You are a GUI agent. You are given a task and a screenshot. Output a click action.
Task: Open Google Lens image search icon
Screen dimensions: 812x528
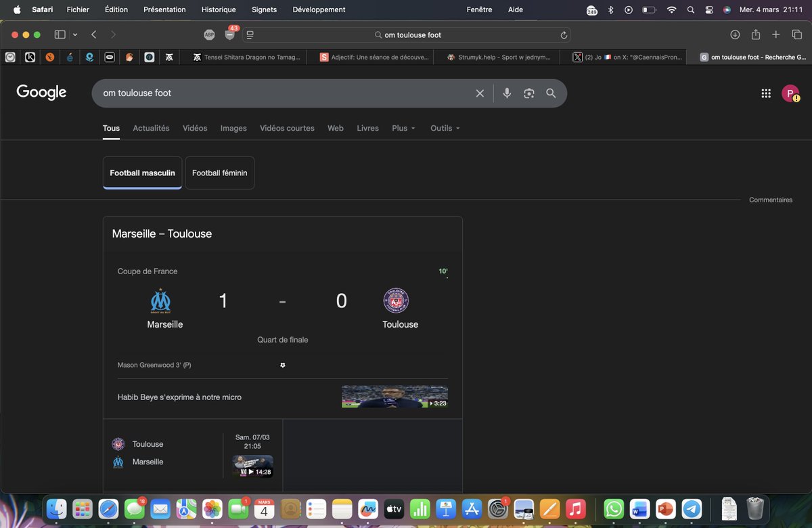point(529,93)
